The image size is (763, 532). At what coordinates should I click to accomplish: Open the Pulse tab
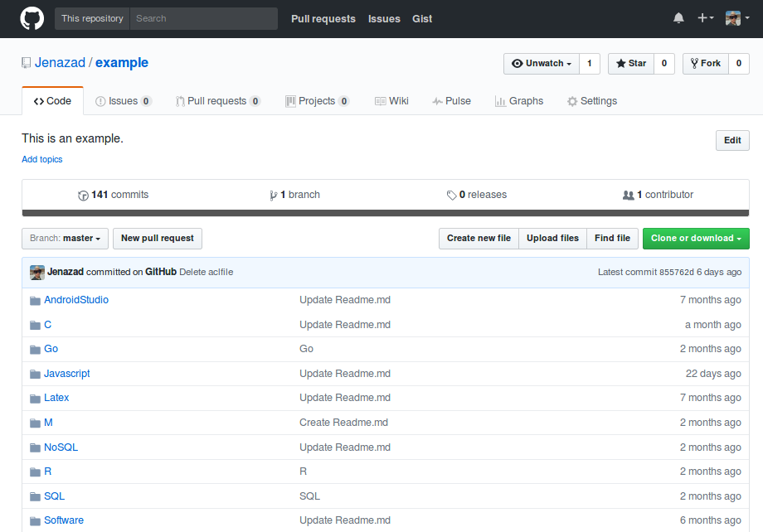(x=451, y=101)
